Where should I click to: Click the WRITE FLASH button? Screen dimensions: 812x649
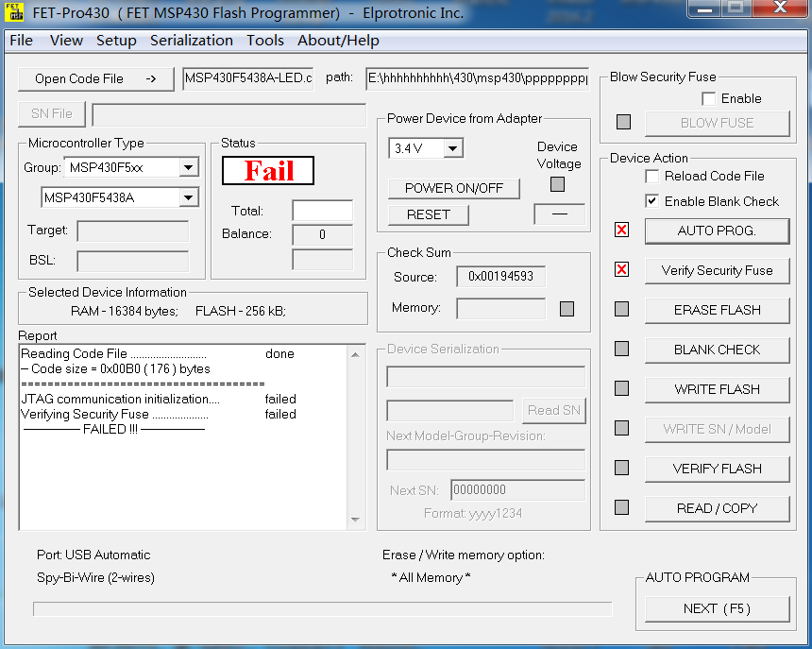tap(718, 389)
